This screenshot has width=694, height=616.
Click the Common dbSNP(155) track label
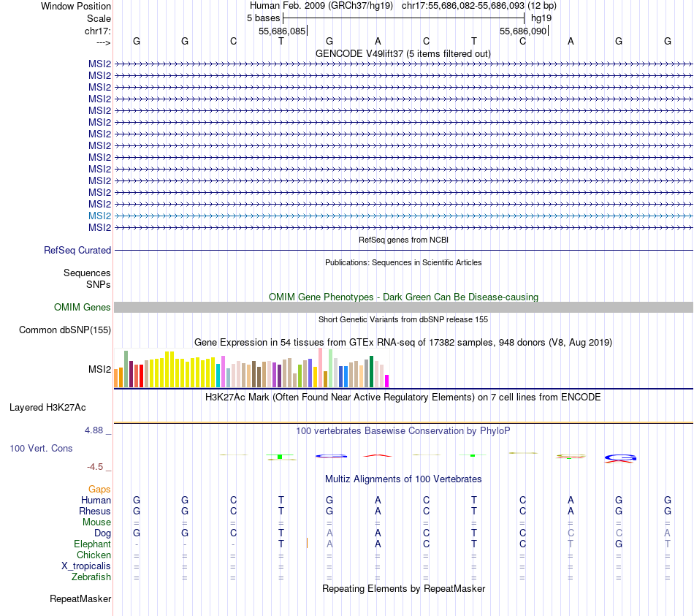click(65, 330)
